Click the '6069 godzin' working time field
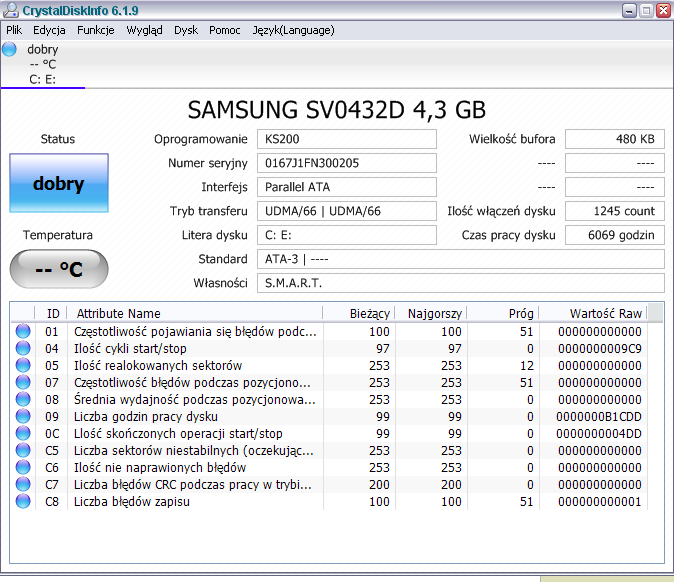Image resolution: width=674 pixels, height=582 pixels. [615, 236]
